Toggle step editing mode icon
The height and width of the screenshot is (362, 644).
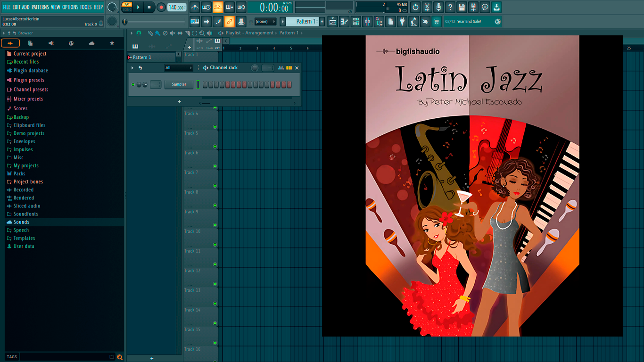[218, 21]
